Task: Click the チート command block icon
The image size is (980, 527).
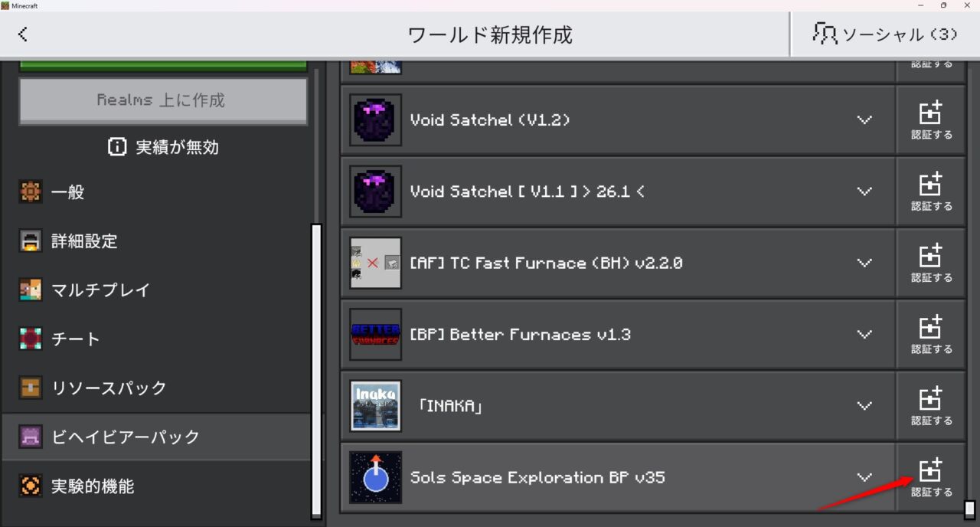Action: coord(31,339)
